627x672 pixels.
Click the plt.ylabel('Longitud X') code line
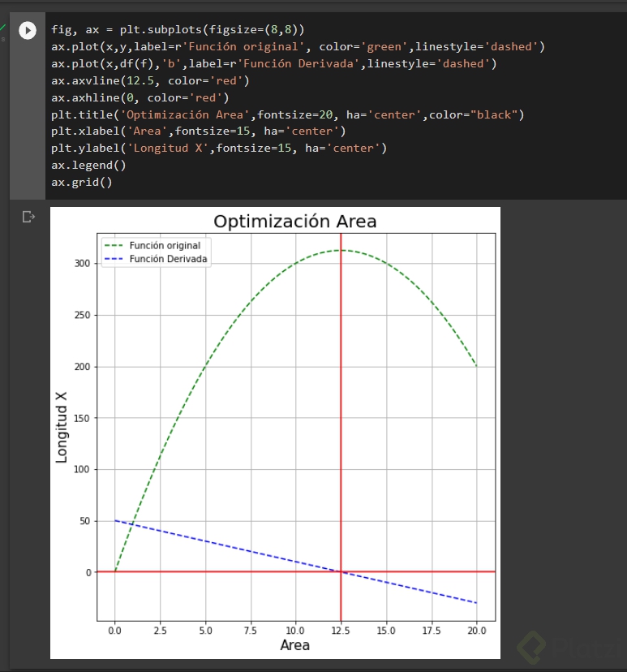coord(219,149)
